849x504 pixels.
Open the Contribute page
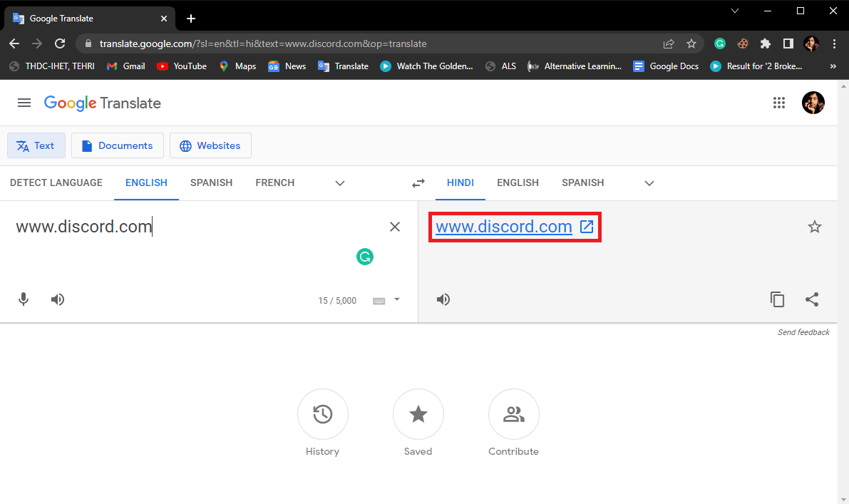(x=513, y=414)
